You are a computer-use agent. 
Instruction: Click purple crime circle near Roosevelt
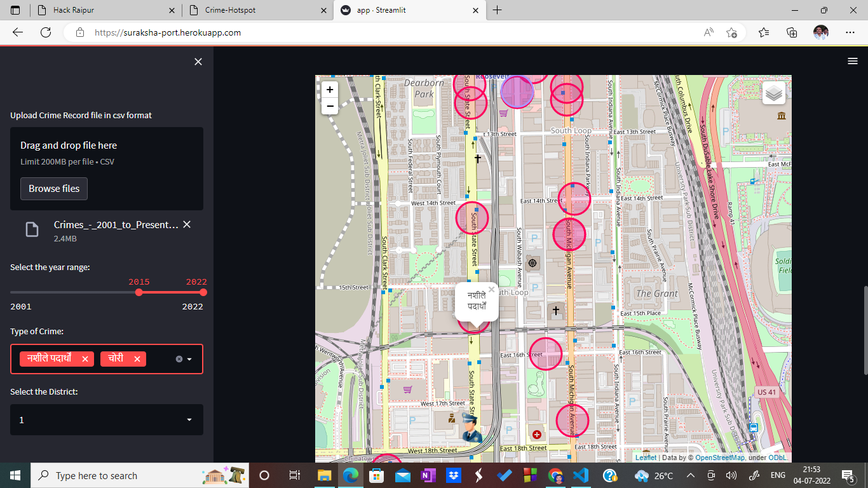coord(517,91)
